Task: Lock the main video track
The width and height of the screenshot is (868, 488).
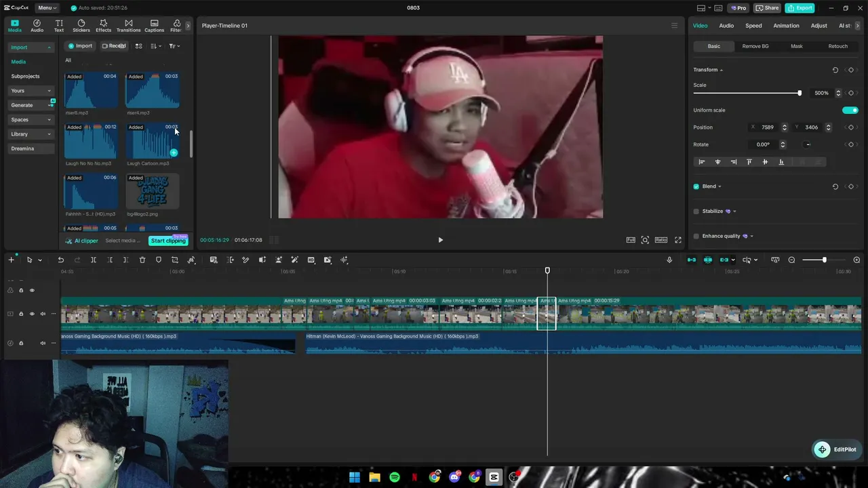Action: [21, 314]
